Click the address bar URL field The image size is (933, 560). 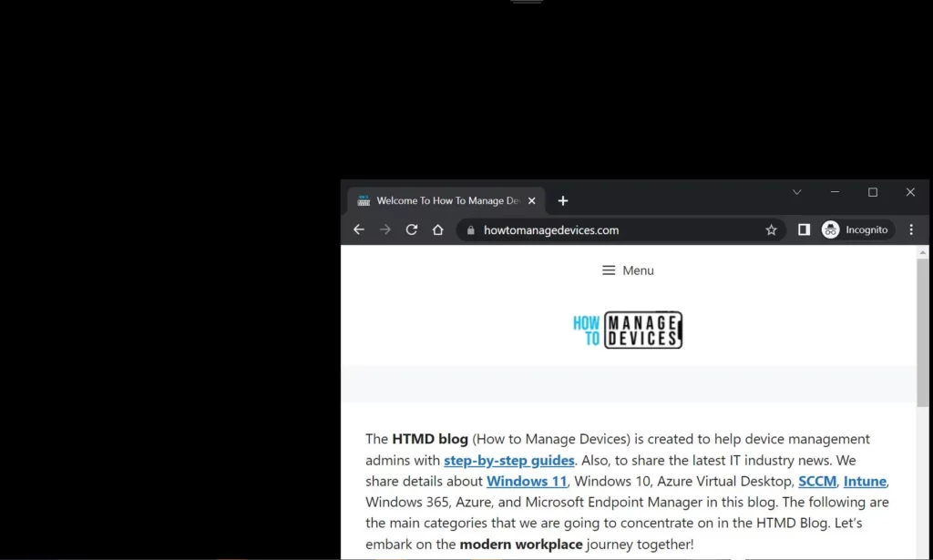(619, 230)
